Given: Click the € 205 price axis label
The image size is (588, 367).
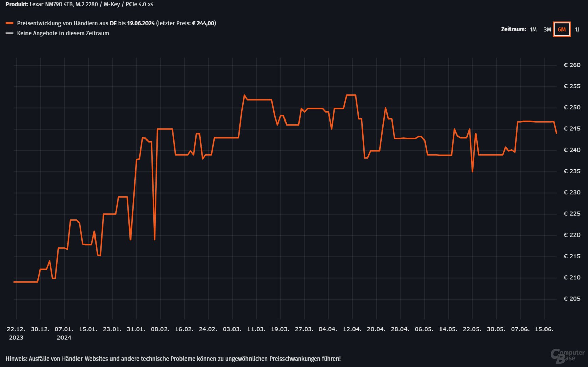Looking at the screenshot, I should 572,299.
